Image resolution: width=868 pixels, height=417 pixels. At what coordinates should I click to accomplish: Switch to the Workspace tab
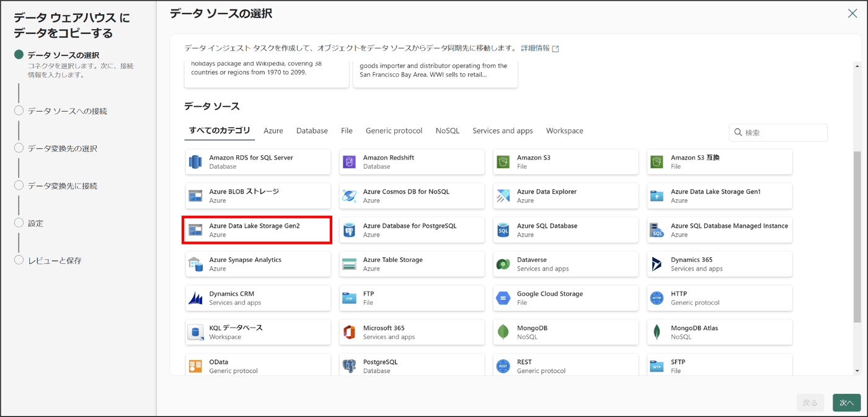[564, 131]
